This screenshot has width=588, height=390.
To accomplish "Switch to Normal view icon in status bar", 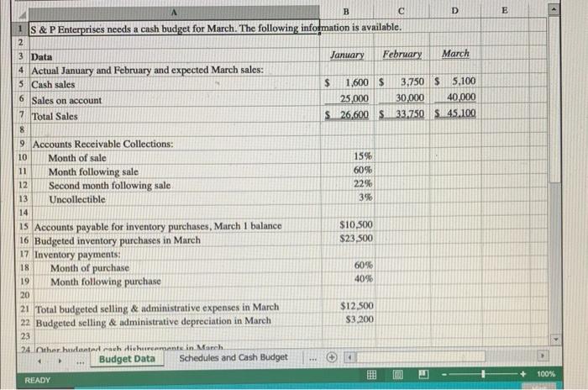I will pyautogui.click(x=371, y=374).
